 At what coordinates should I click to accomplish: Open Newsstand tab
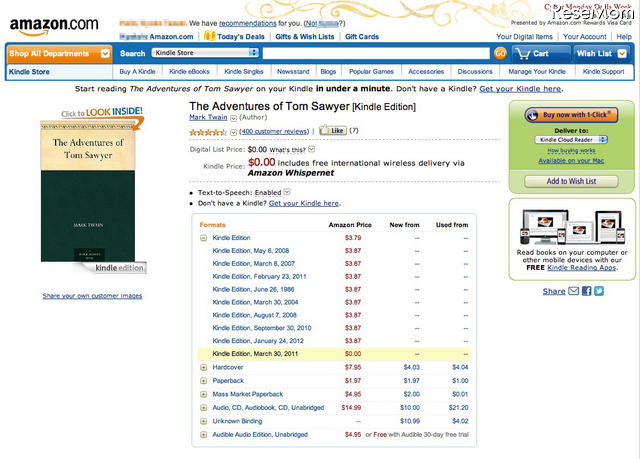click(293, 71)
